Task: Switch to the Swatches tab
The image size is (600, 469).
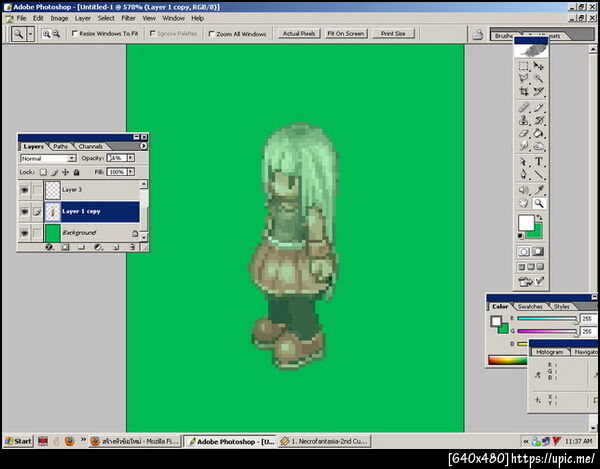Action: (x=530, y=306)
